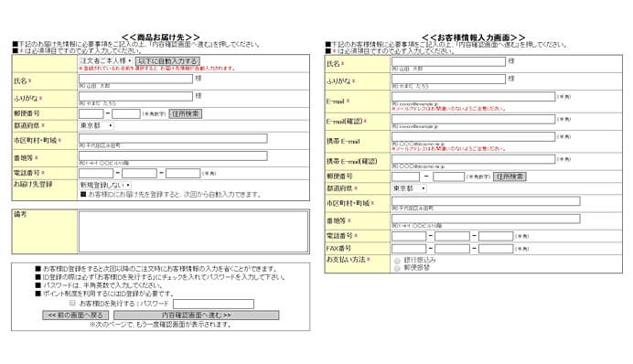Focus ふりがな field in お客様情報入力 form
633x364 pixels.
(448, 79)
